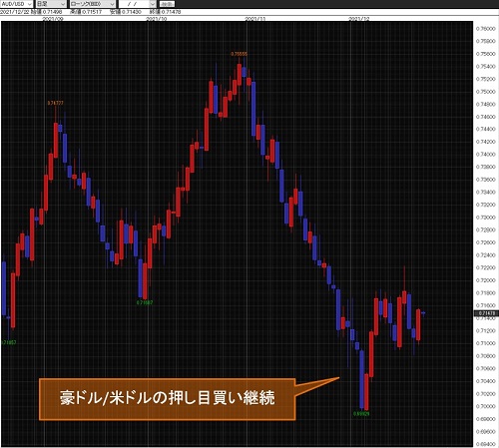Click the 0.71478 current price marker
Viewport: 499px width, 448px height.
point(486,313)
